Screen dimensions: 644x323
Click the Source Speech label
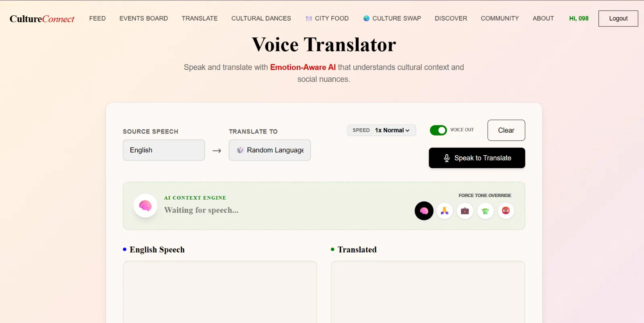click(151, 132)
